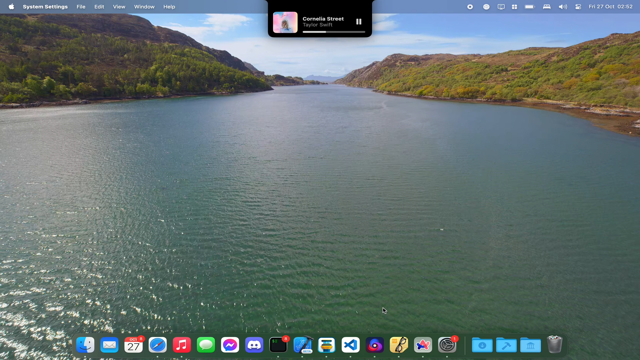The image size is (640, 360).
Task: Launch Safari from the dock
Action: coord(158,345)
